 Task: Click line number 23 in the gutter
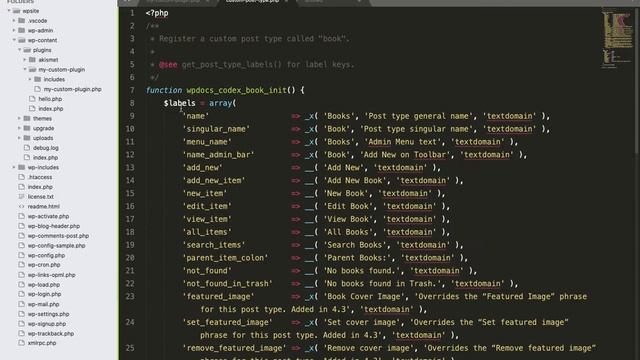coord(130,296)
